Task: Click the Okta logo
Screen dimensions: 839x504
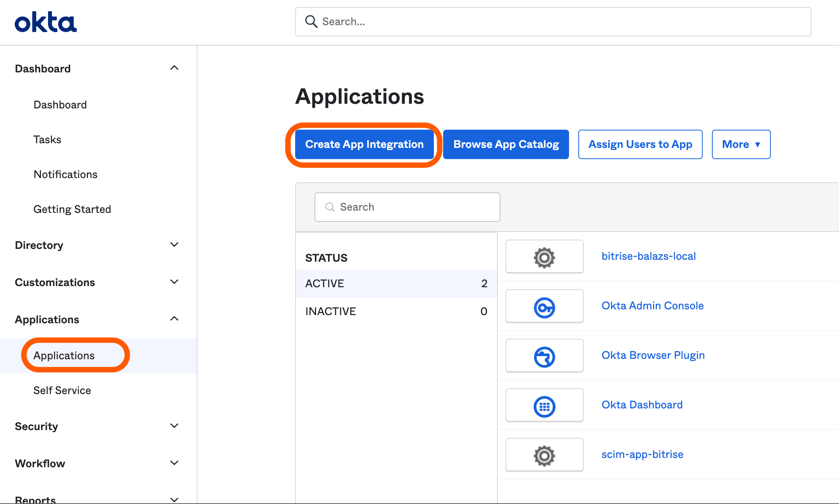Action: point(45,22)
